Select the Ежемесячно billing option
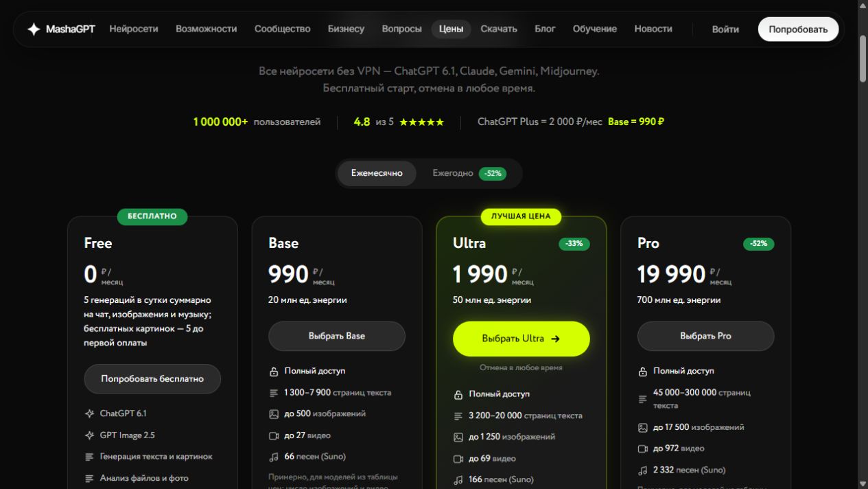Viewport: 868px width, 489px height. [x=377, y=173]
